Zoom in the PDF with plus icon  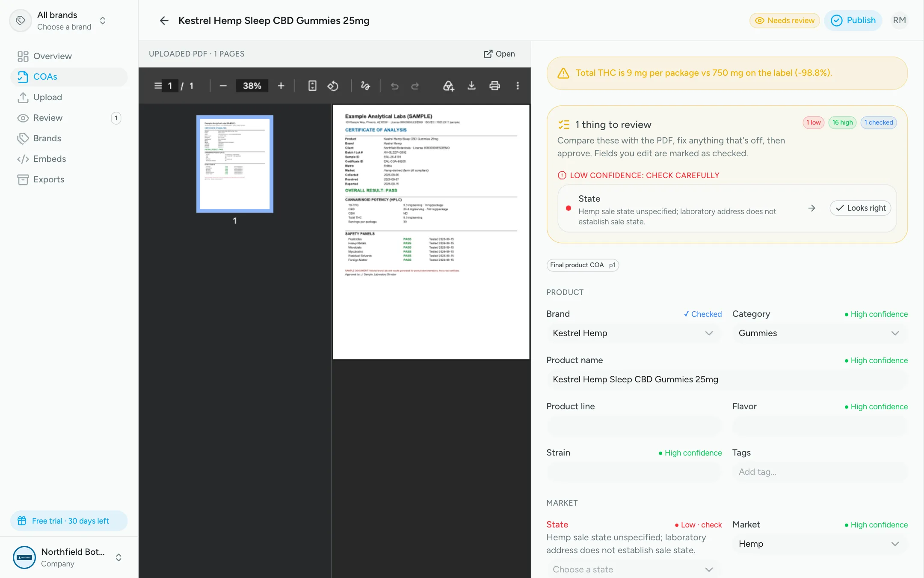(281, 86)
